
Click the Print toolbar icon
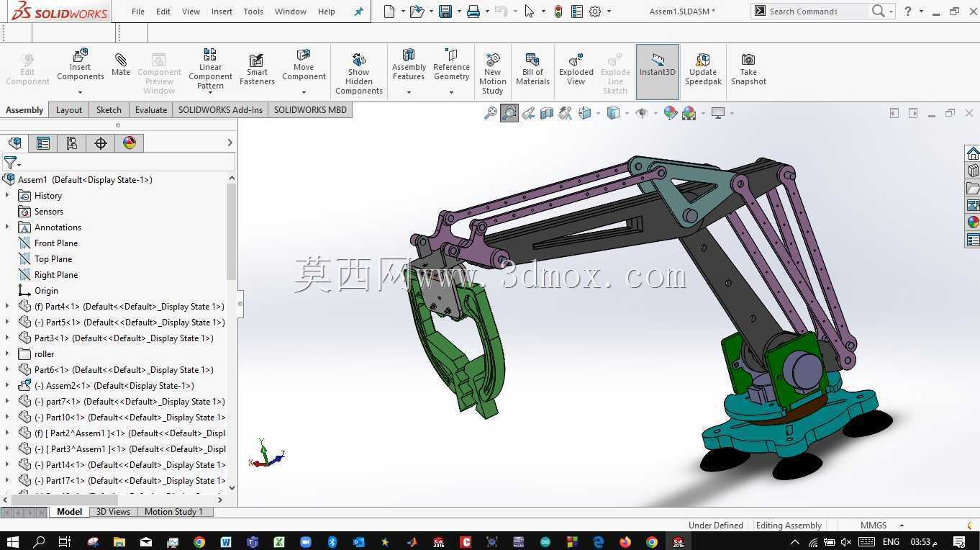coord(473,12)
